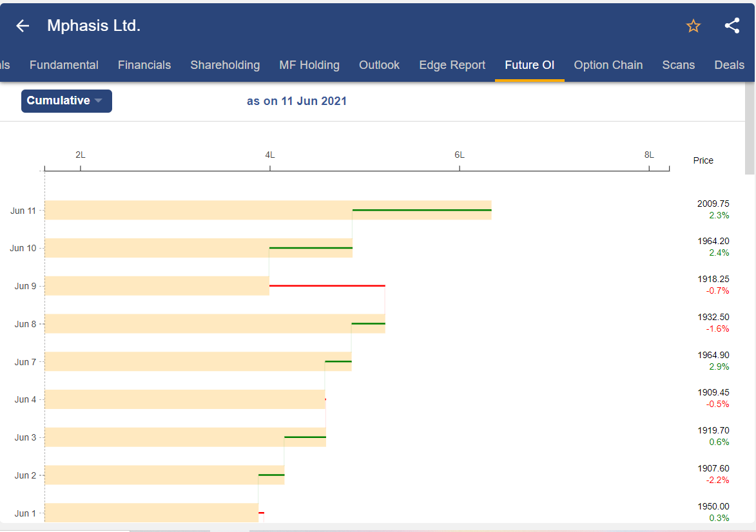Screen dimensions: 756x532
Task: View the Shareholding tab
Action: tap(225, 65)
